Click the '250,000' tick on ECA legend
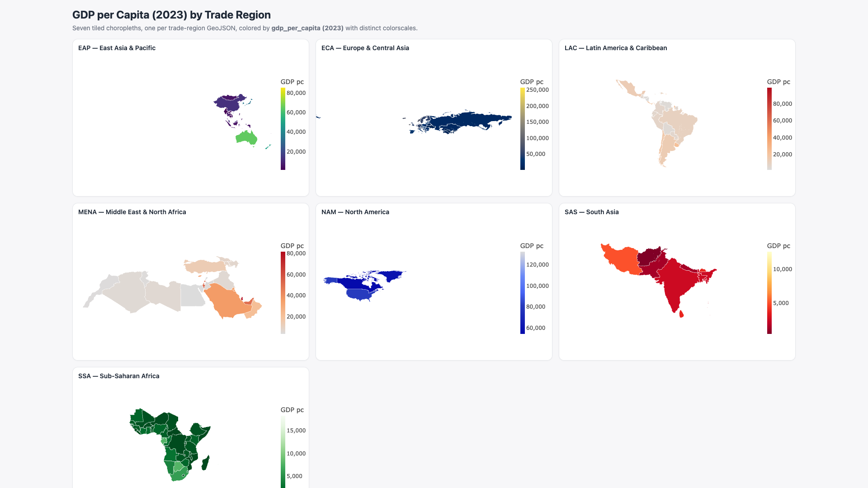The height and width of the screenshot is (488, 868). click(x=538, y=90)
